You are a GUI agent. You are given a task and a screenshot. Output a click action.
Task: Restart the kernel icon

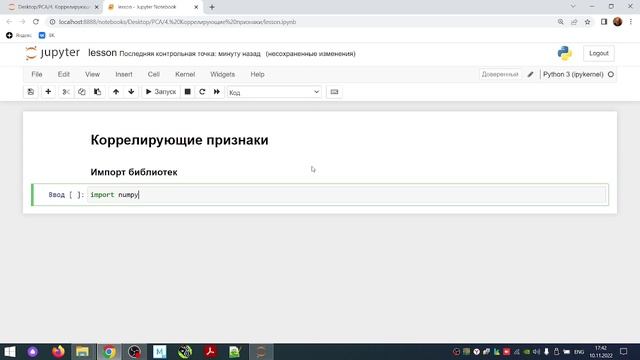[x=202, y=92]
